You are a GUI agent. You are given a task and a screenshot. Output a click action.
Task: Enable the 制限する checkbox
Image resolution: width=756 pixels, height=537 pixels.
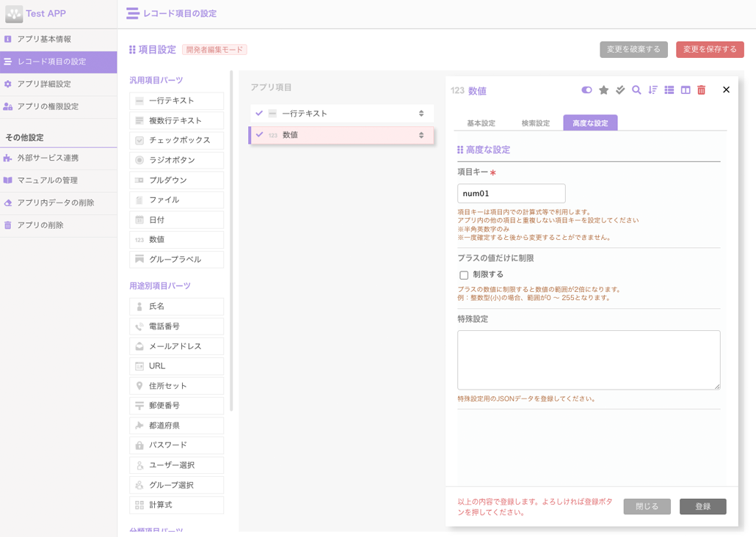[x=464, y=275]
